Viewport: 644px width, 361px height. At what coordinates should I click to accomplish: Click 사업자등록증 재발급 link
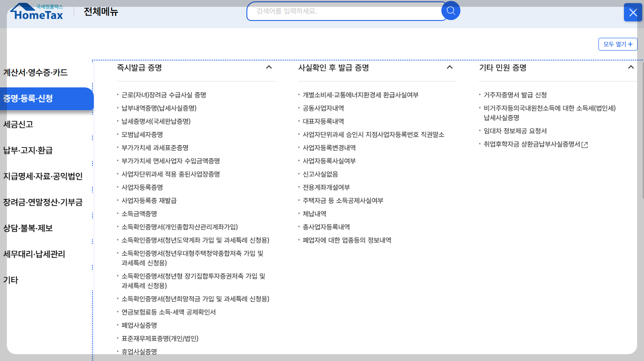coord(149,201)
